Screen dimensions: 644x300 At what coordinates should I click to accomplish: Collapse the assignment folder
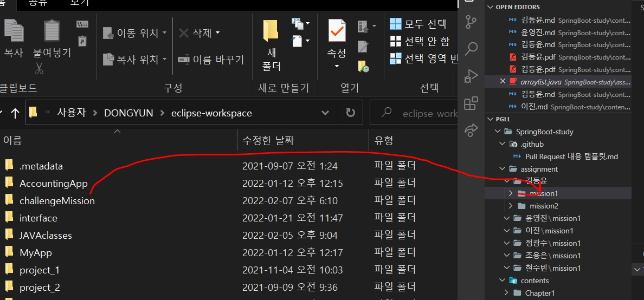(502, 168)
